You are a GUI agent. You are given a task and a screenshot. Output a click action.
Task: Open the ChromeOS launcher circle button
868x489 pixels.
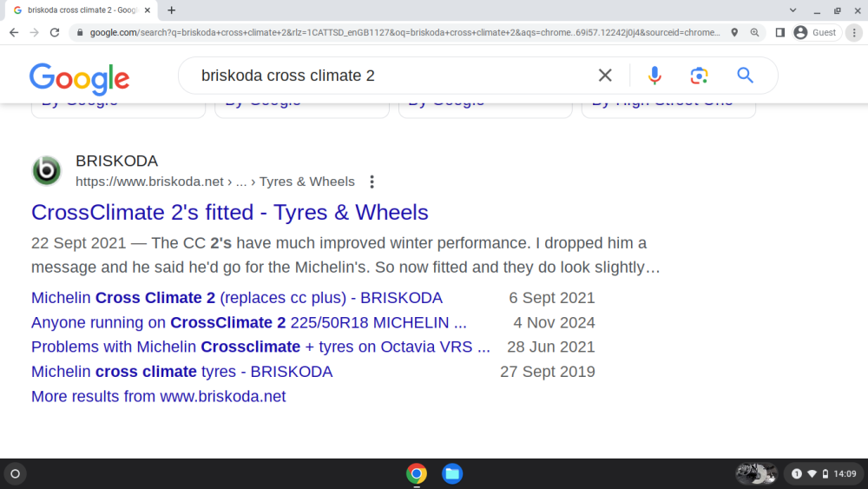point(16,473)
